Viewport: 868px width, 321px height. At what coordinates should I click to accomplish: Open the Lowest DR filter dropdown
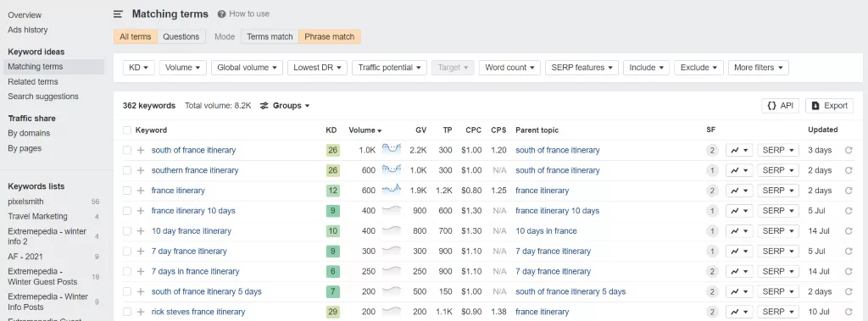coord(317,68)
